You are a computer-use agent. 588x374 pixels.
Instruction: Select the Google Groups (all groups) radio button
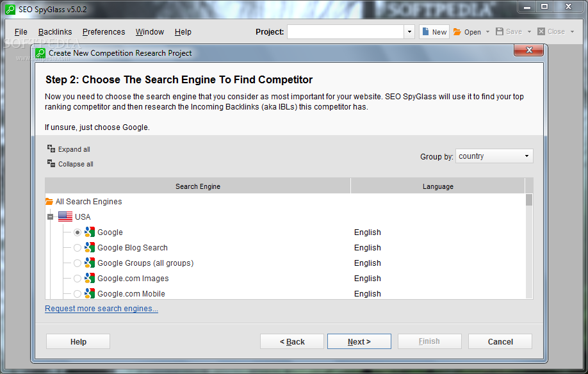(x=78, y=263)
